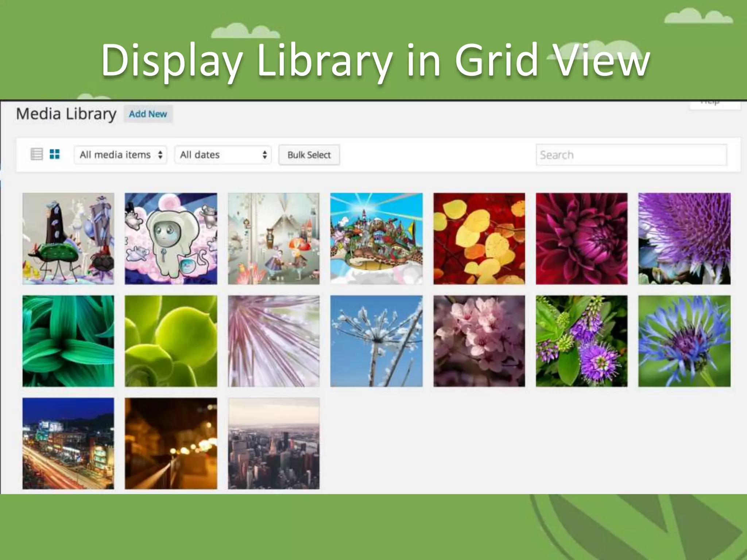The width and height of the screenshot is (747, 560).
Task: Select the pink cherry blossoms thumbnail
Action: (x=479, y=341)
